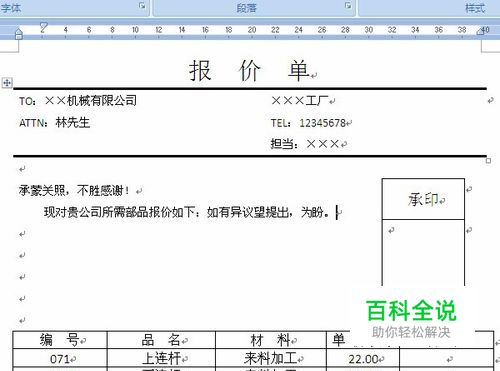Click the 段落 group label
The width and height of the screenshot is (500, 371).
point(247,8)
